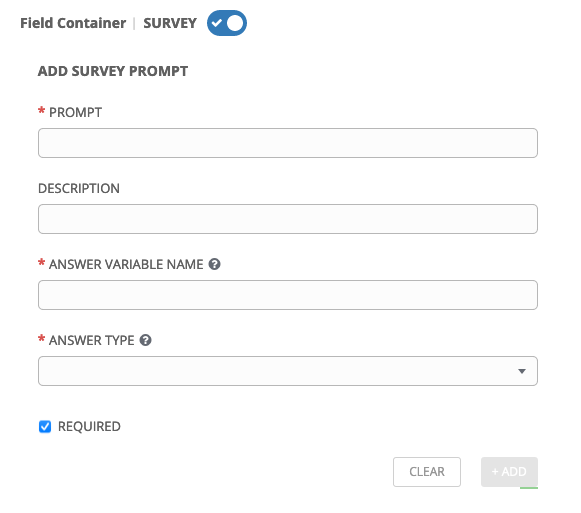This screenshot has height=513, width=581.
Task: Click the Answer Type dropdown arrow
Action: [522, 371]
